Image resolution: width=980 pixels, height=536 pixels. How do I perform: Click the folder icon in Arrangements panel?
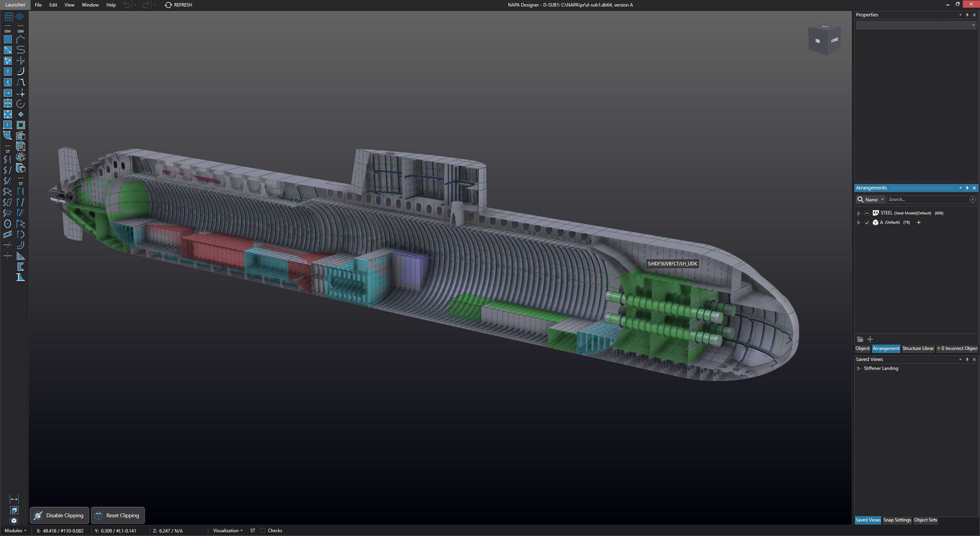point(860,339)
